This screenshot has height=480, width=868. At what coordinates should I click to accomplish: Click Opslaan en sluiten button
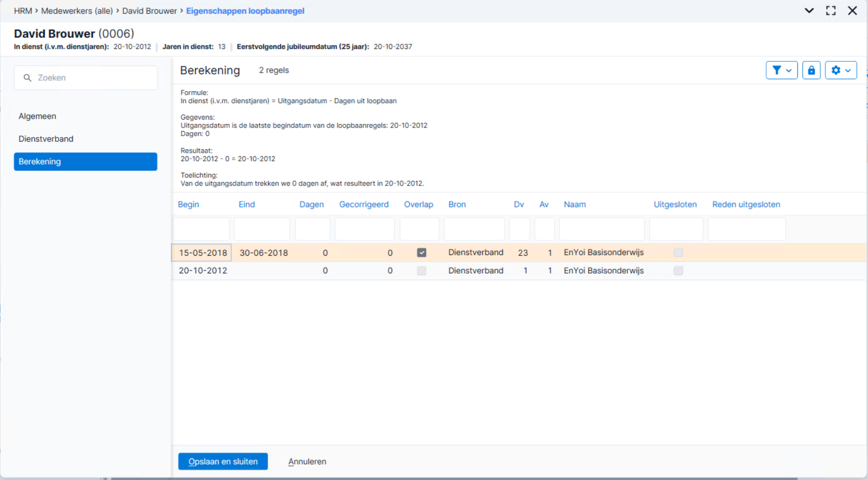click(x=223, y=461)
